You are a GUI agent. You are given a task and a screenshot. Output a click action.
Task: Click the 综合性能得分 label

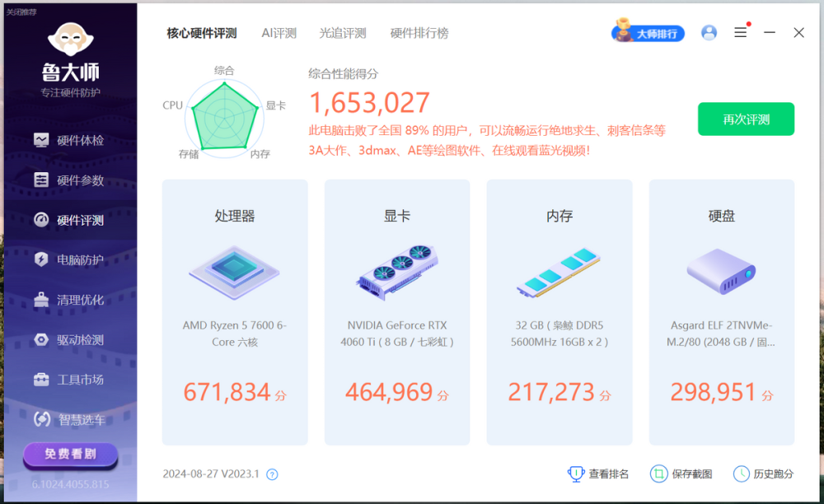pyautogui.click(x=343, y=74)
